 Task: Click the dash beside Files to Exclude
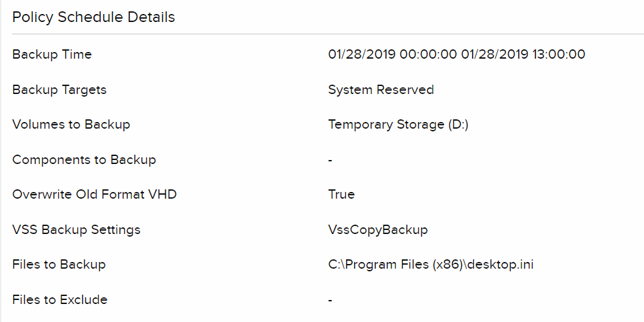331,301
